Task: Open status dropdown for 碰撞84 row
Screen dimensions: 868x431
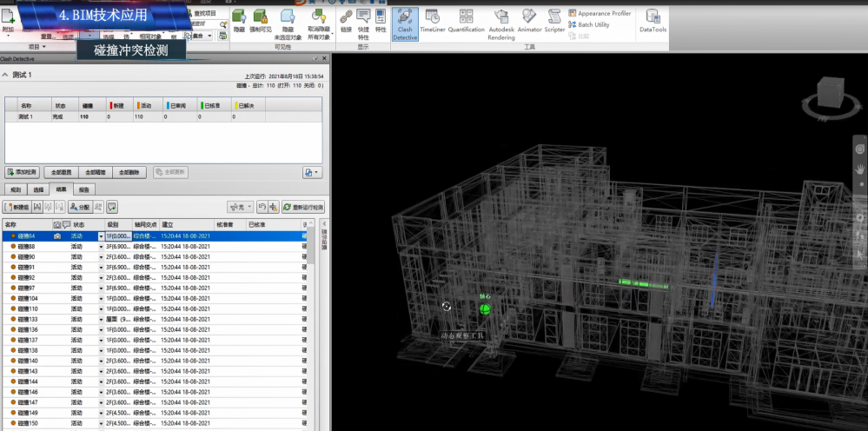Action: click(x=101, y=236)
